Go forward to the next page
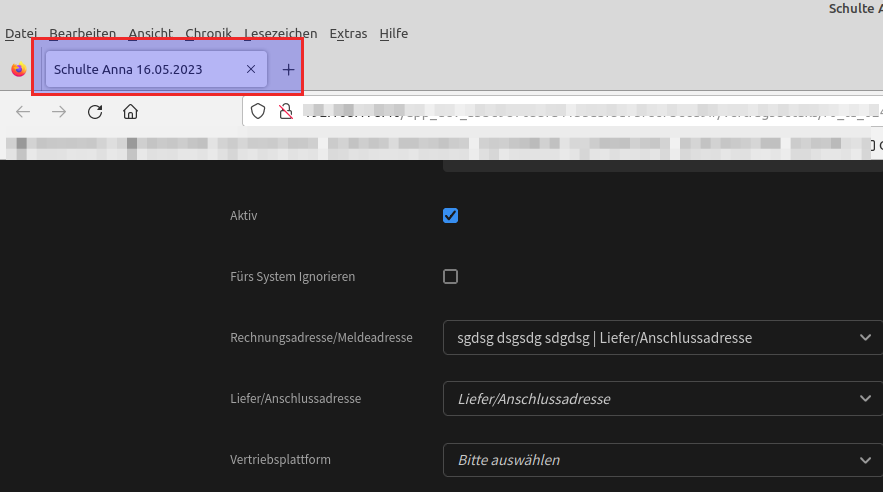The height and width of the screenshot is (492, 883). point(59,112)
